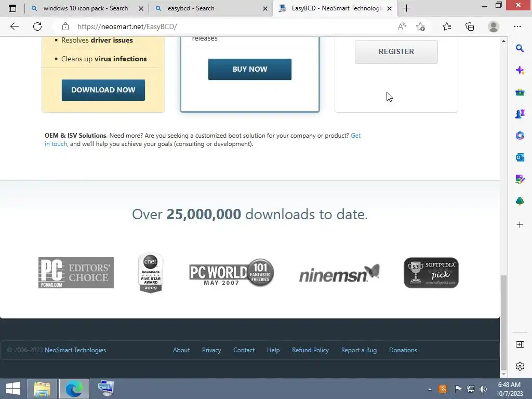Screen dimensions: 532x399
Task: Click the page scroll down arrow
Action: (x=503, y=374)
